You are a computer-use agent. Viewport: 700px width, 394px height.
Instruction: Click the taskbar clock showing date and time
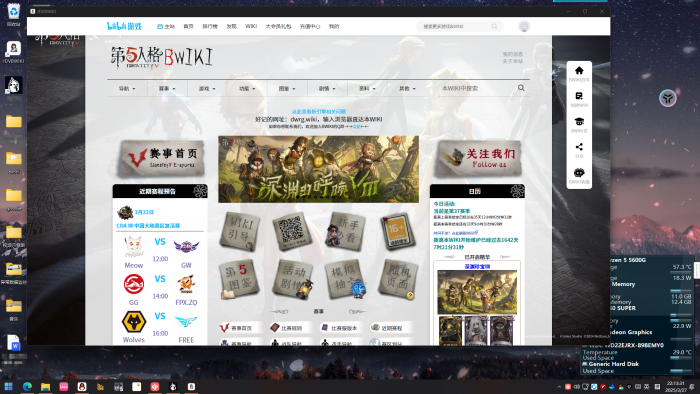coord(675,386)
